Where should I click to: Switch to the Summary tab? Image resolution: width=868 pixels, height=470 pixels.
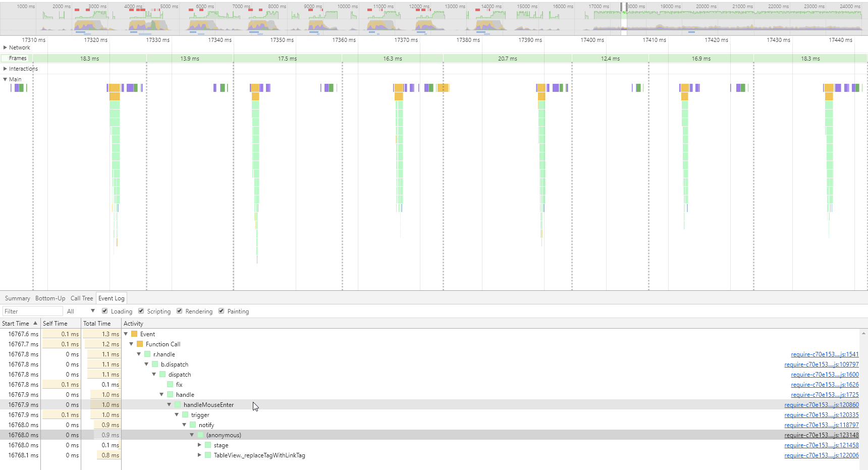pyautogui.click(x=18, y=298)
